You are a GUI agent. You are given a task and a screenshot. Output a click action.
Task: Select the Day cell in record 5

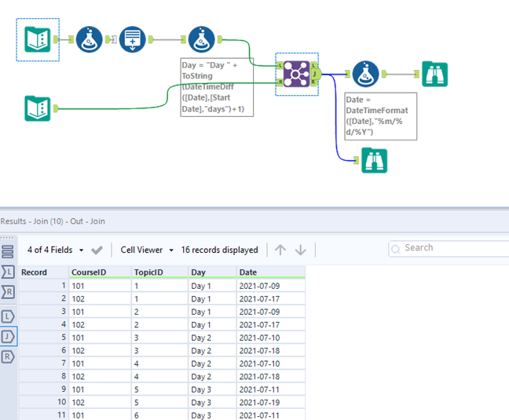tap(212, 338)
